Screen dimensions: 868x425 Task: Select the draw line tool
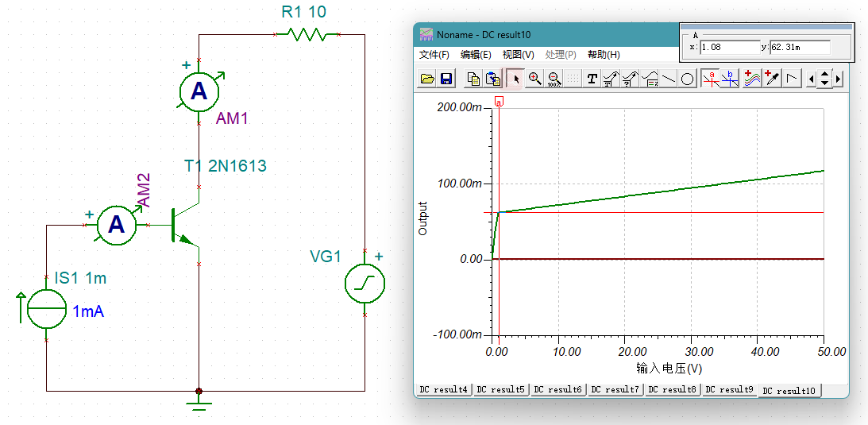[669, 79]
